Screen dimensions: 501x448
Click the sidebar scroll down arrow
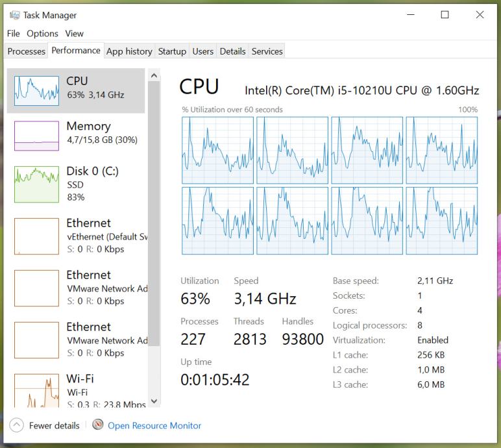154,402
